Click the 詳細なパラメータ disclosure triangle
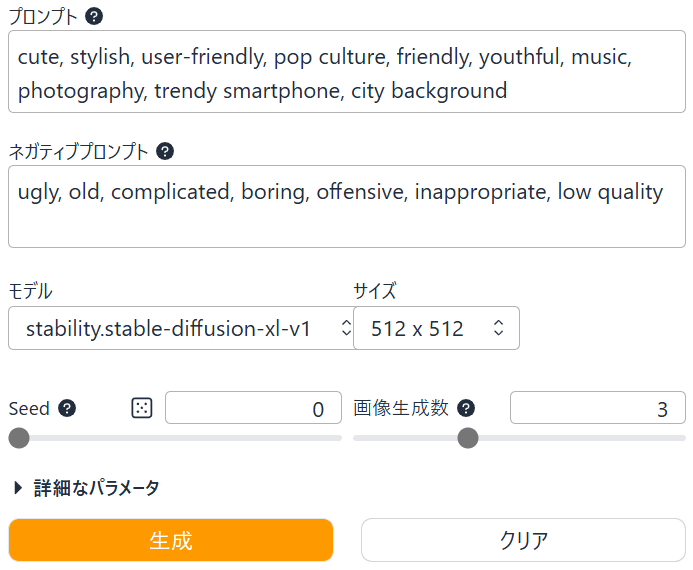693x570 pixels. pyautogui.click(x=18, y=488)
